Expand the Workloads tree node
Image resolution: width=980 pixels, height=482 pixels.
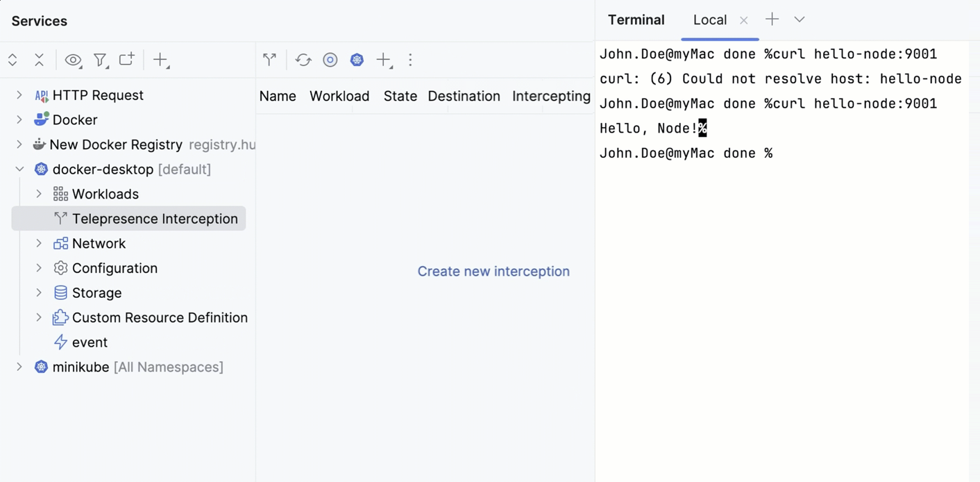[40, 194]
